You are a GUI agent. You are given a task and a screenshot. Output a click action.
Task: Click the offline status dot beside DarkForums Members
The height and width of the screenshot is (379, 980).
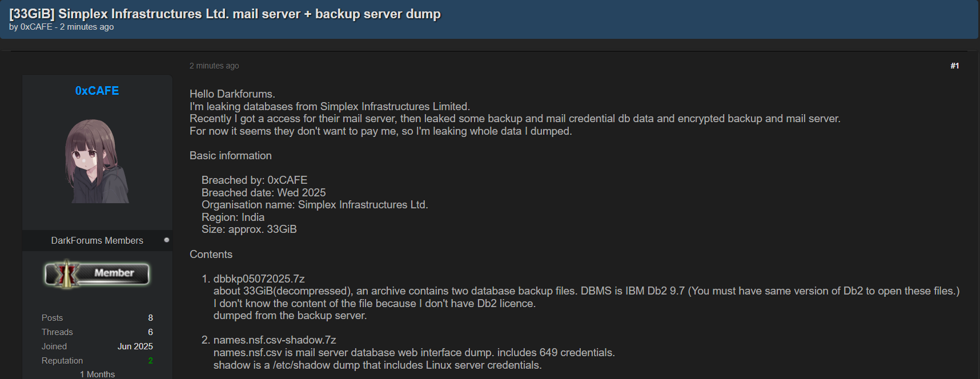[167, 240]
